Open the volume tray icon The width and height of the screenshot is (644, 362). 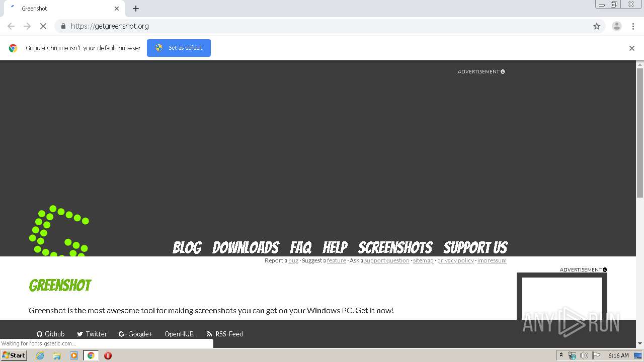(584, 355)
